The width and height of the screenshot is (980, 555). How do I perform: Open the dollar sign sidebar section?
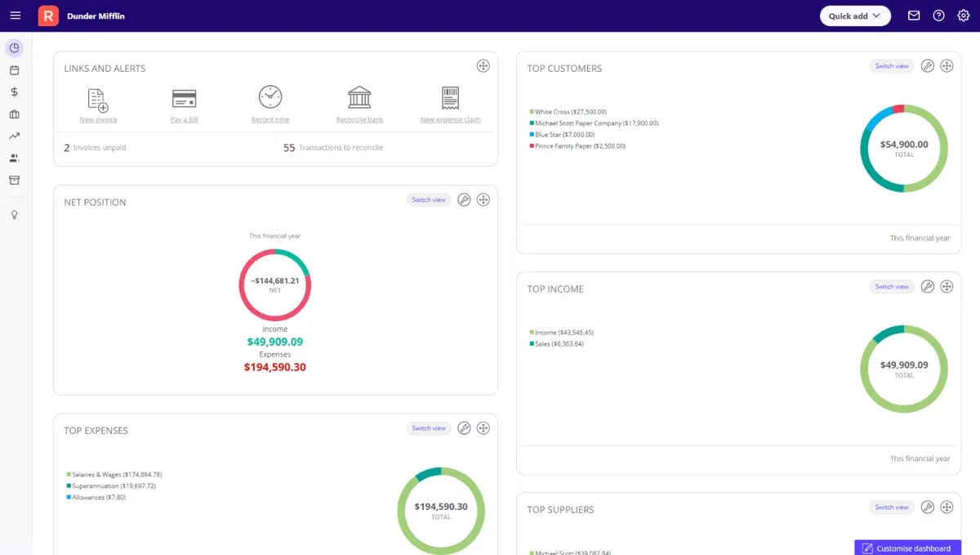(14, 92)
